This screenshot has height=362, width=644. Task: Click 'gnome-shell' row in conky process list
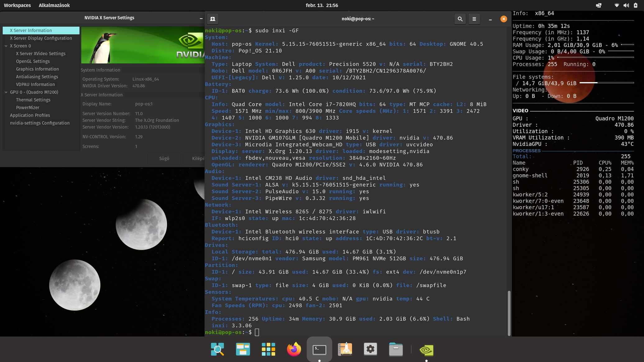point(573,176)
